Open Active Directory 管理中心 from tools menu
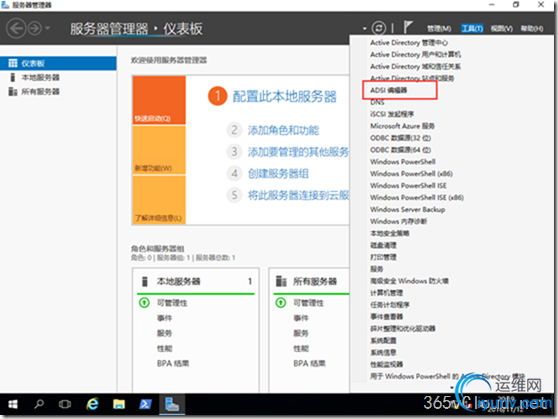The width and height of the screenshot is (558, 419). 409,43
